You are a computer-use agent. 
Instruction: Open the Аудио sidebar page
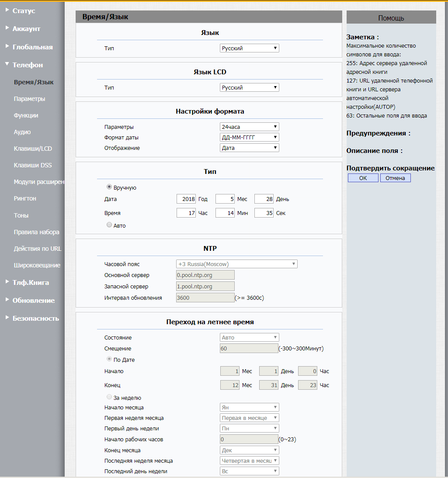[x=22, y=132]
